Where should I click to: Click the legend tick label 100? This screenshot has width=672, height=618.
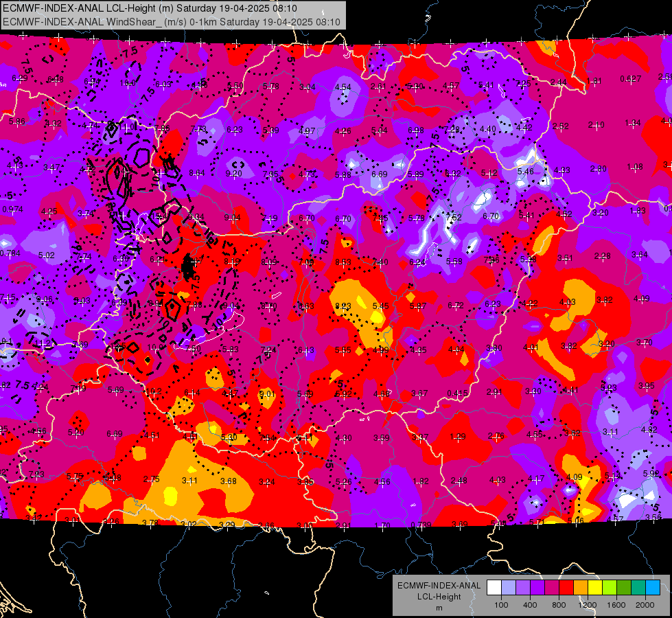(x=501, y=605)
